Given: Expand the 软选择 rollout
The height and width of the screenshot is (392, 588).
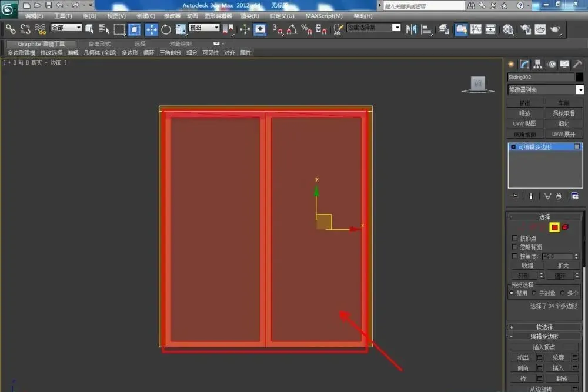Looking at the screenshot, I should point(544,327).
